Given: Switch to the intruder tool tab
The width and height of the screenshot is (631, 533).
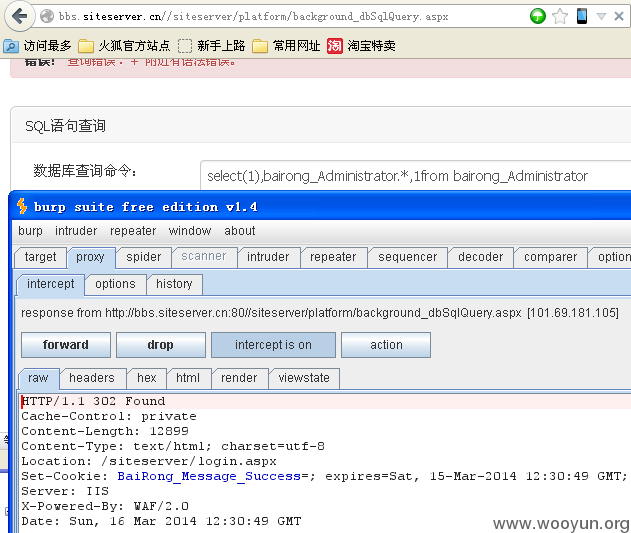Looking at the screenshot, I should (x=268, y=257).
